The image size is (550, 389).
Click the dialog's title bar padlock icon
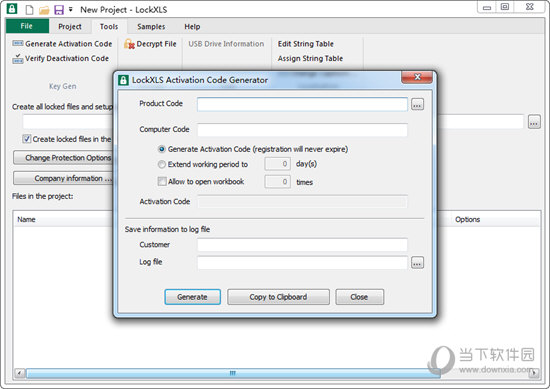click(123, 80)
